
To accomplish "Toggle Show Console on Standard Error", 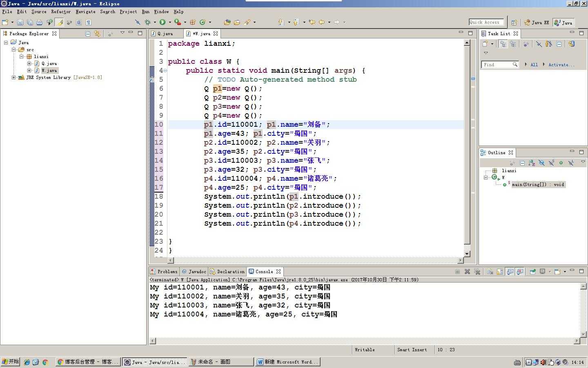I will (520, 272).
